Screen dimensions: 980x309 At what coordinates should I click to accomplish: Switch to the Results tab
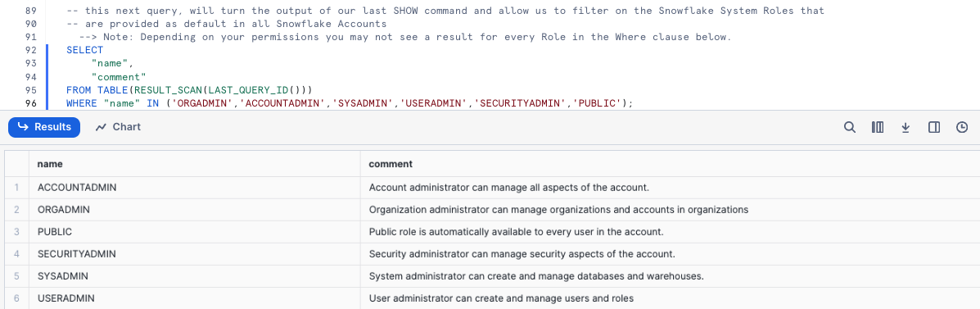coord(43,127)
